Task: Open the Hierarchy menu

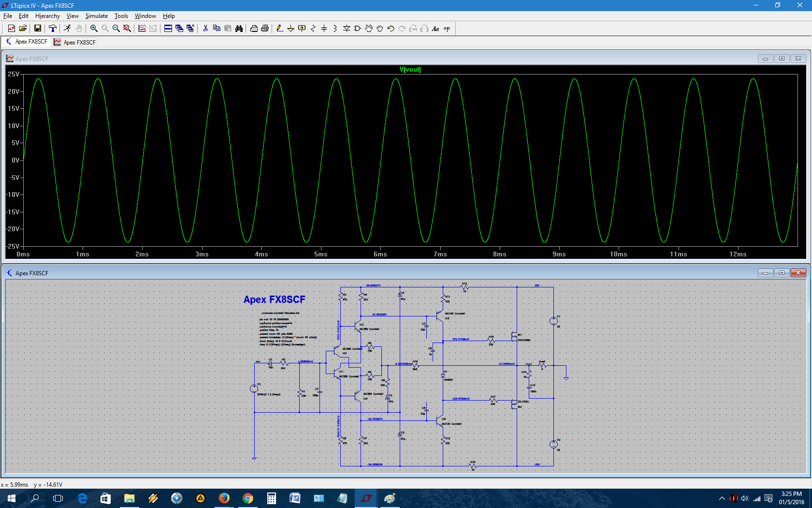Action: (x=47, y=16)
